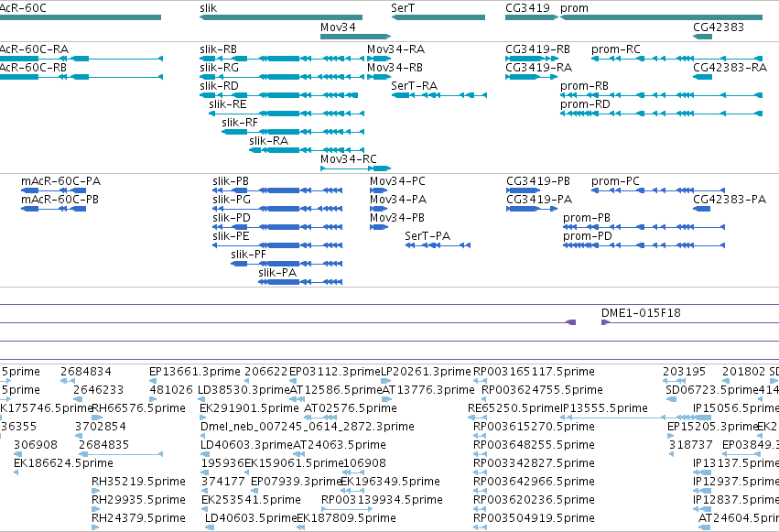This screenshot has height=532, width=779.
Task: Select the 2684835 feature
Action: pos(121,454)
